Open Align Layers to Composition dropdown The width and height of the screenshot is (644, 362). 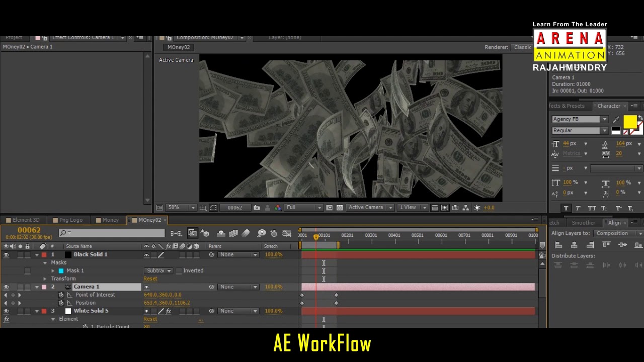click(x=618, y=233)
